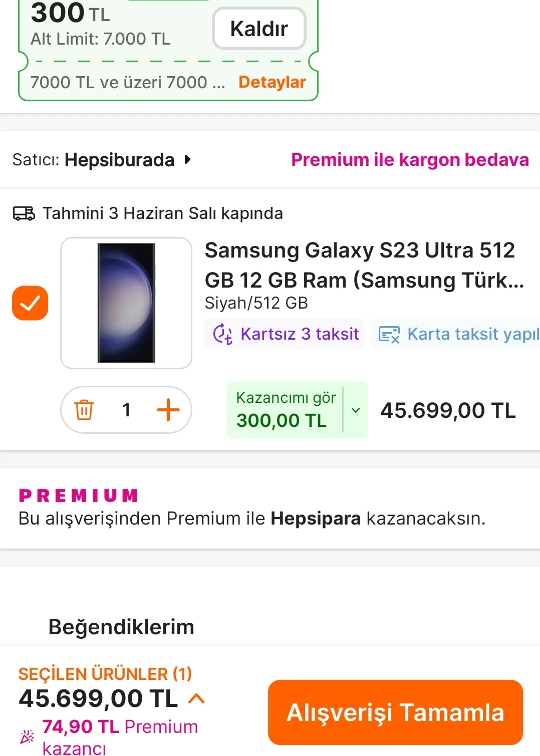540x756 pixels.
Task: Tap the quantity number field
Action: point(126,410)
